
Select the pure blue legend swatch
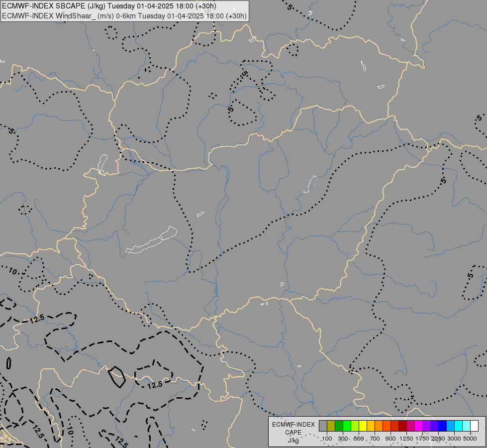(443, 426)
